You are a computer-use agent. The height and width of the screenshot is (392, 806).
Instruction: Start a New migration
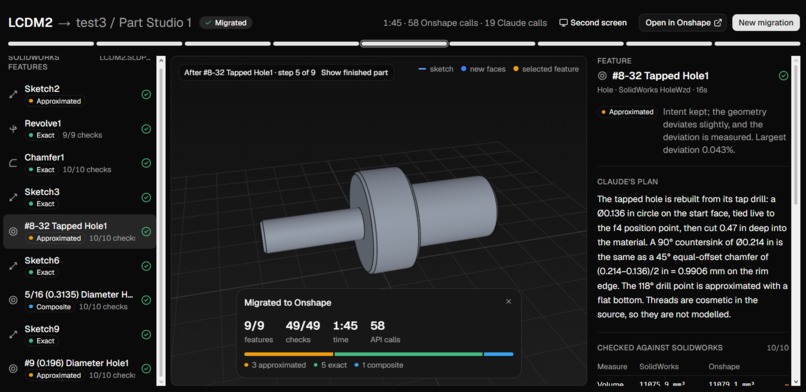click(x=765, y=23)
